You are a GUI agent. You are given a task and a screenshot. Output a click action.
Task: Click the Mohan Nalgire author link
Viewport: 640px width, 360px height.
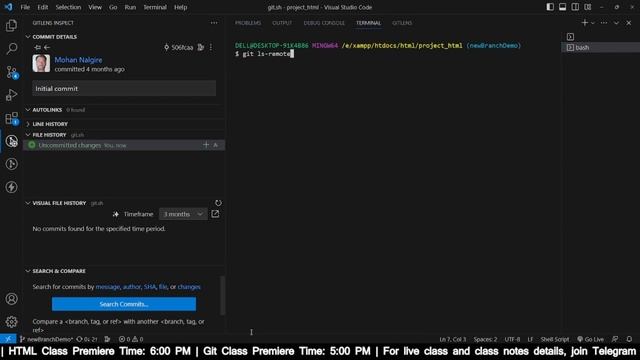78,60
